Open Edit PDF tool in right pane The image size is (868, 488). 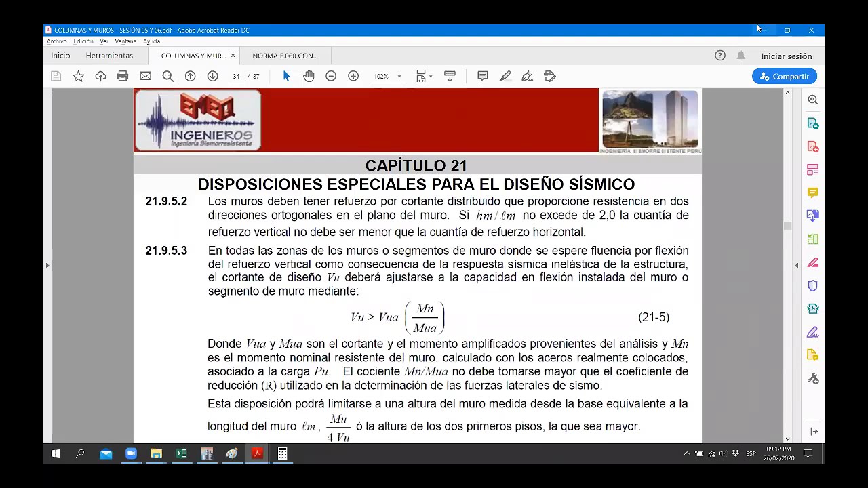pyautogui.click(x=813, y=169)
